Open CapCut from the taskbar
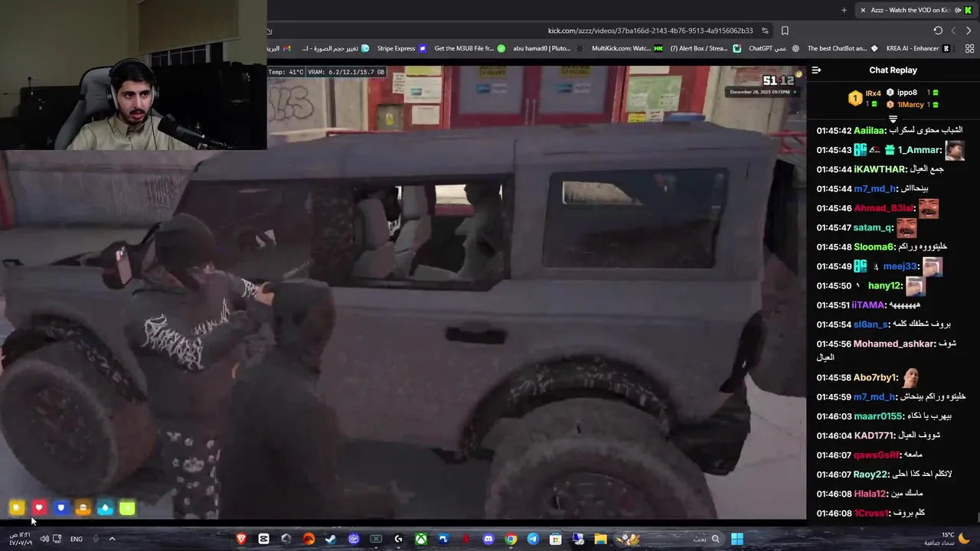 click(x=263, y=539)
